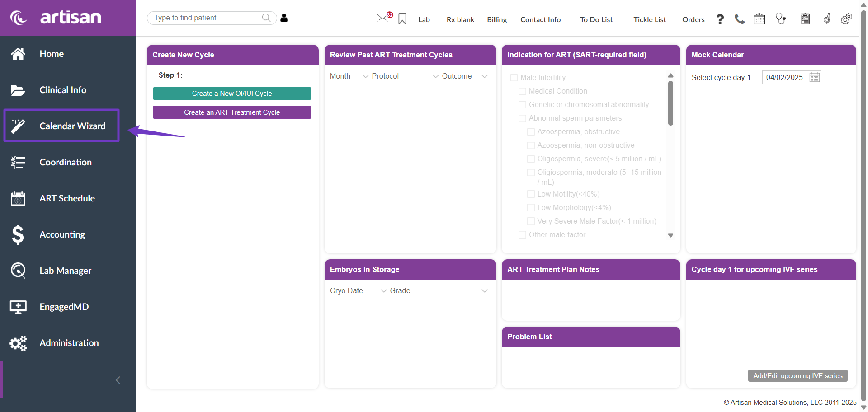This screenshot has width=868, height=412.
Task: Click the bookmark icon in top bar
Action: click(x=402, y=19)
